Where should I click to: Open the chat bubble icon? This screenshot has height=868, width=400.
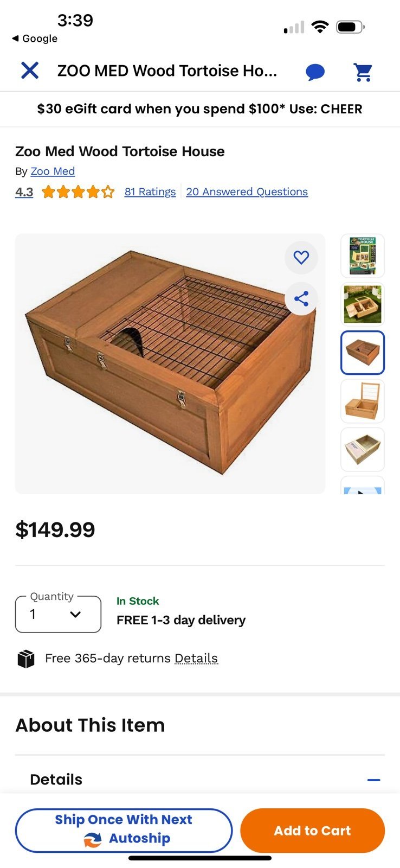315,72
